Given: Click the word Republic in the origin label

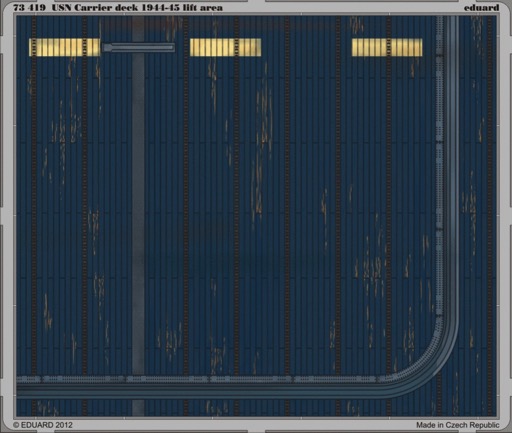Looking at the screenshot, I should [x=484, y=425].
